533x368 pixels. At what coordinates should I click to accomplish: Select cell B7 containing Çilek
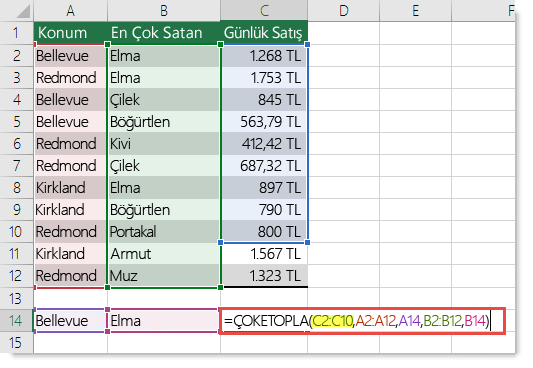[164, 166]
